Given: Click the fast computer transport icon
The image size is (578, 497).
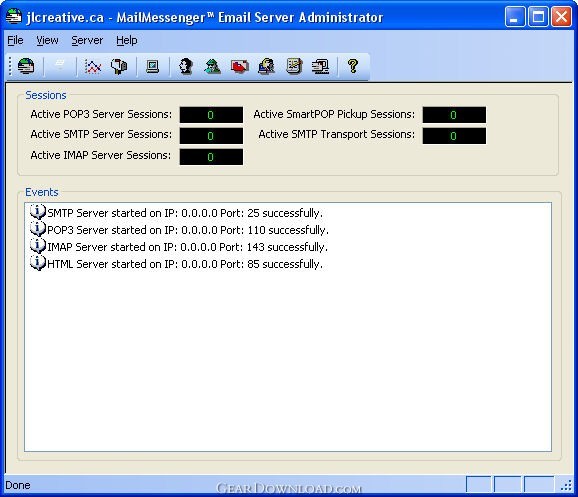Looking at the screenshot, I should coord(320,67).
